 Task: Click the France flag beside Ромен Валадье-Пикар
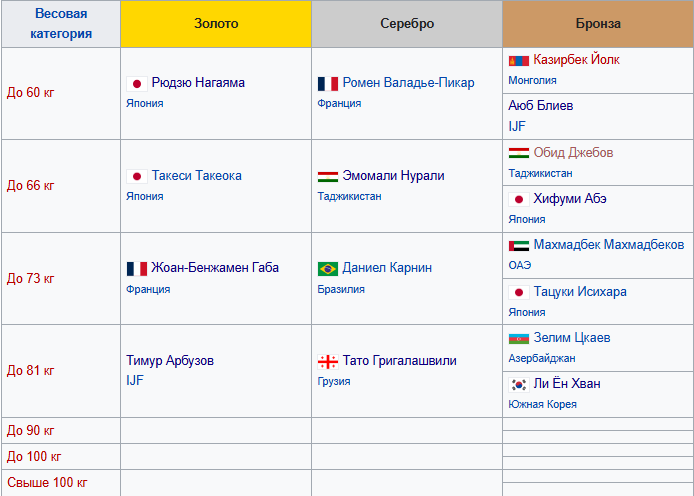328,83
